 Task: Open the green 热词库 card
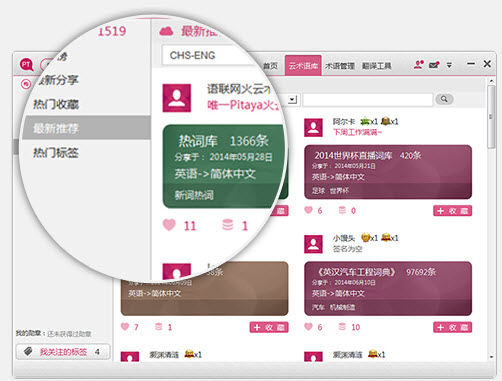click(x=224, y=167)
